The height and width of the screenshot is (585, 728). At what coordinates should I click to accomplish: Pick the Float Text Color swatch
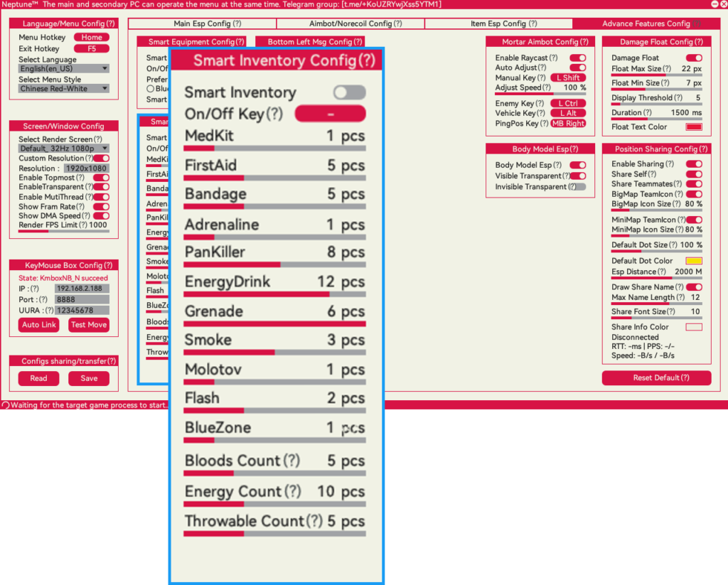pyautogui.click(x=694, y=127)
